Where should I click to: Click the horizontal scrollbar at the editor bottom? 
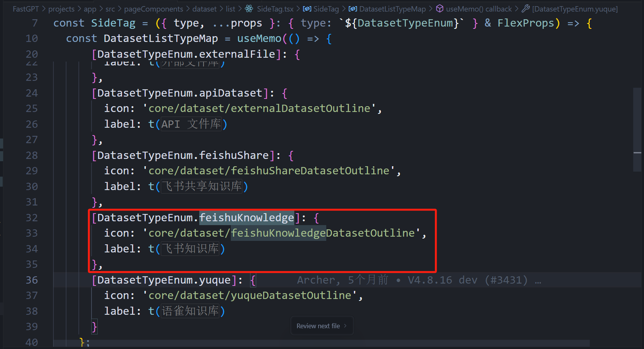tap(321, 343)
